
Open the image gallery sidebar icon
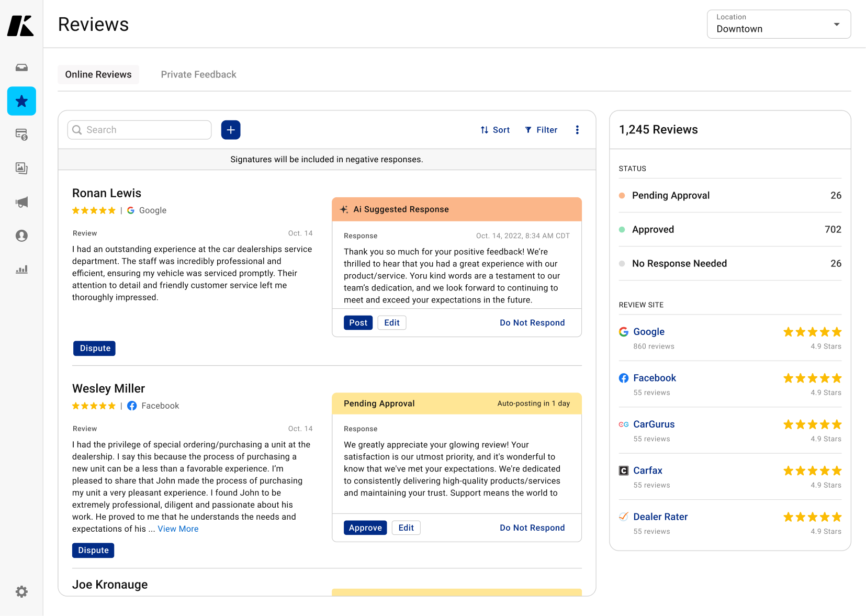(x=21, y=168)
